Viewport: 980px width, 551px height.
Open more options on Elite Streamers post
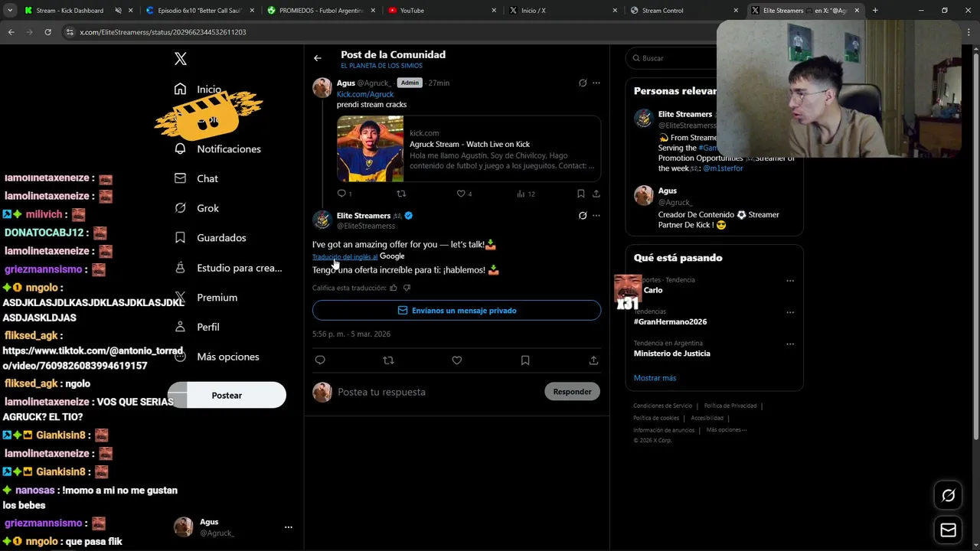pos(596,216)
